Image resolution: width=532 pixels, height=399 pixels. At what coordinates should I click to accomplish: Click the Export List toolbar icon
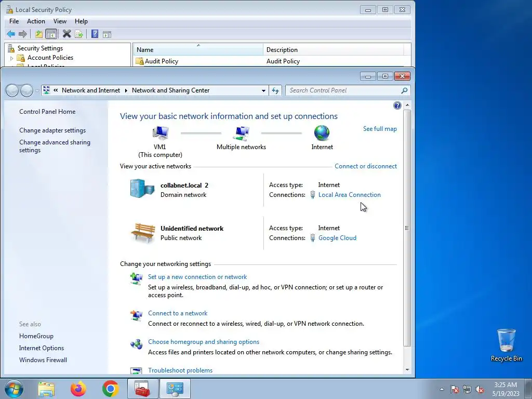point(79,34)
